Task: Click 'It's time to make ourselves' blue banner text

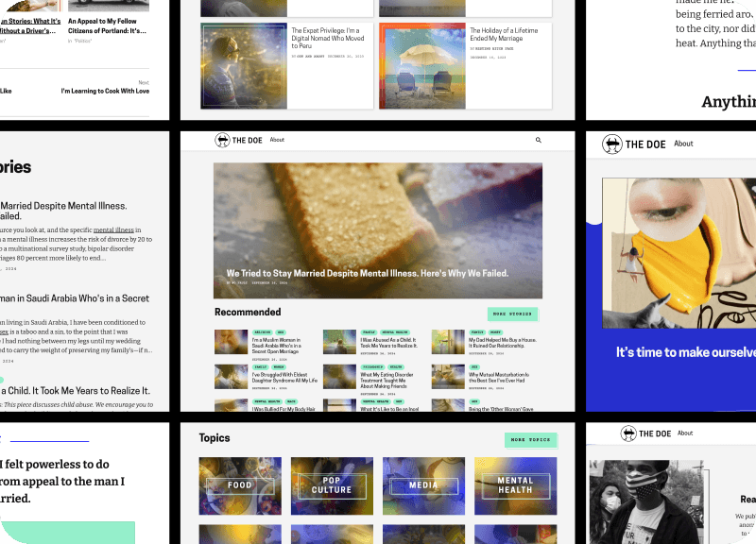Action: tap(686, 352)
